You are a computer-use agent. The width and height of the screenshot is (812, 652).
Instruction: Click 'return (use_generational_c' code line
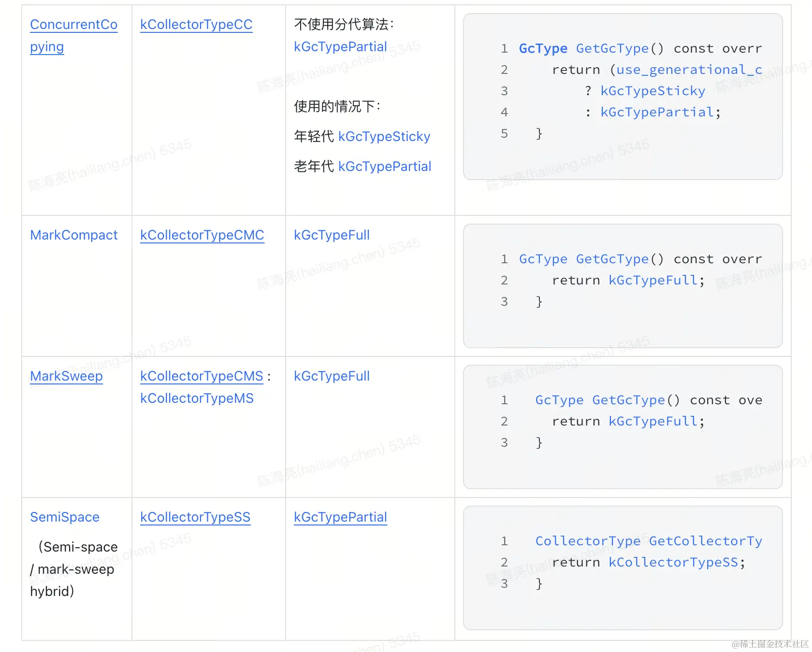point(657,70)
